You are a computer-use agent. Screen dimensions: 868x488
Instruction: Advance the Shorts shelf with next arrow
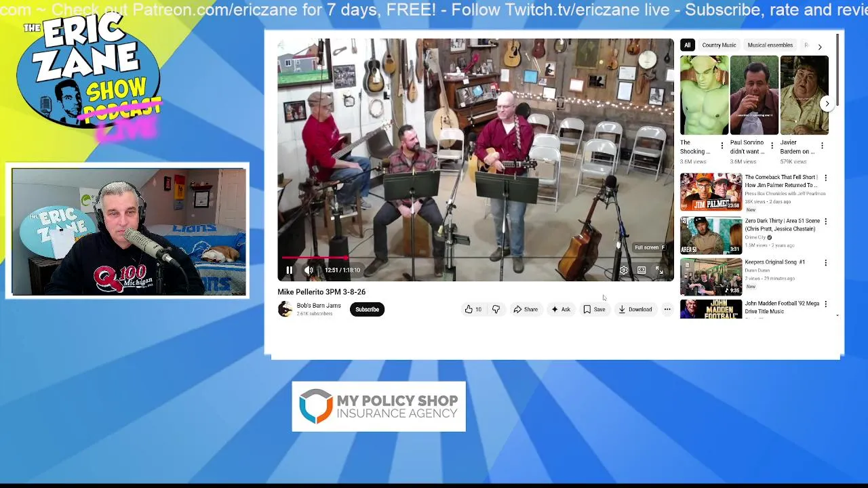click(827, 104)
